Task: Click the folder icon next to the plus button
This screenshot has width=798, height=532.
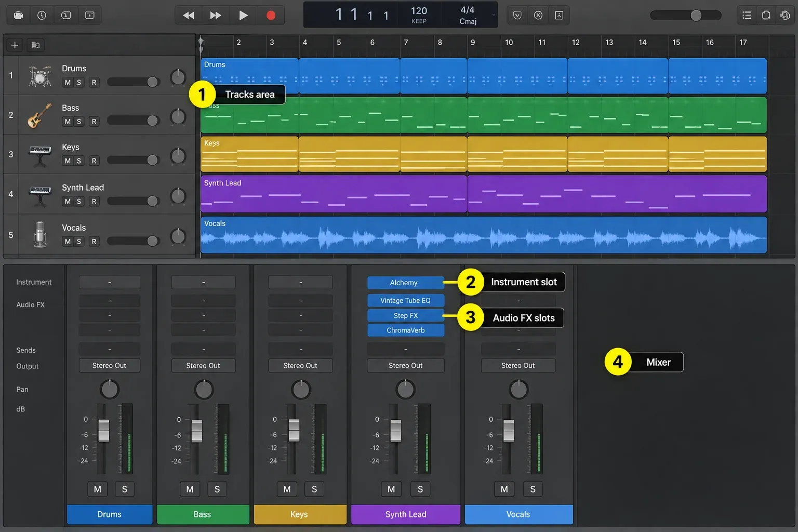Action: (x=35, y=45)
